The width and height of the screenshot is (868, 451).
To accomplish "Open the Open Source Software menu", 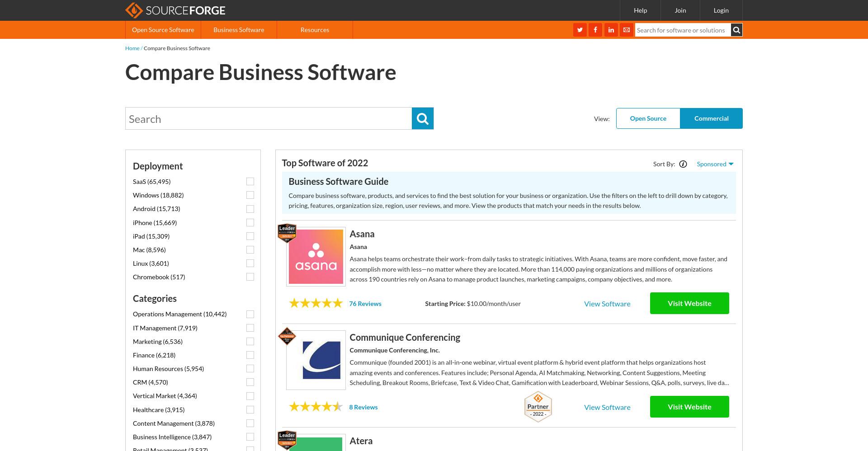I will pos(163,30).
